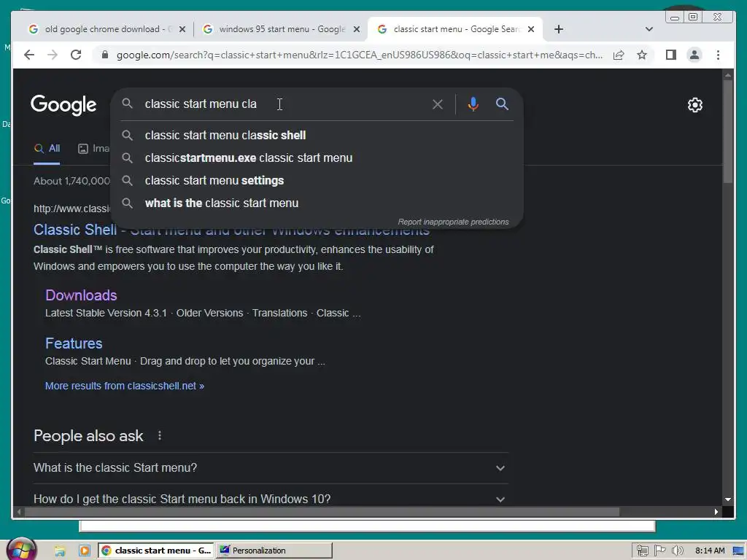Clear the search box with the X
Image resolution: width=747 pixels, height=560 pixels.
[438, 104]
